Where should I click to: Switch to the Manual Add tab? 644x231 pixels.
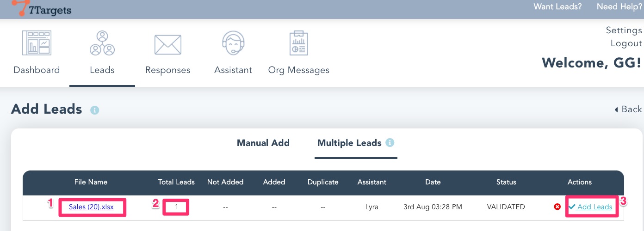[x=263, y=143]
